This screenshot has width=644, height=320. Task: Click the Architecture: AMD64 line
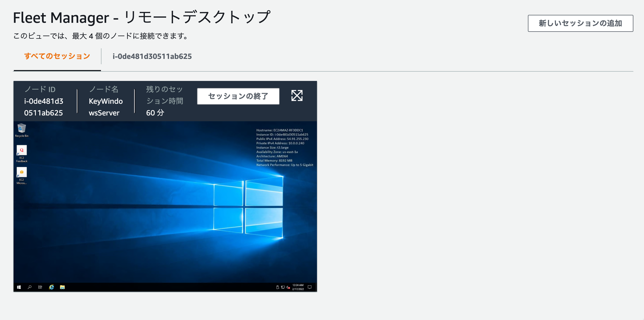(272, 156)
